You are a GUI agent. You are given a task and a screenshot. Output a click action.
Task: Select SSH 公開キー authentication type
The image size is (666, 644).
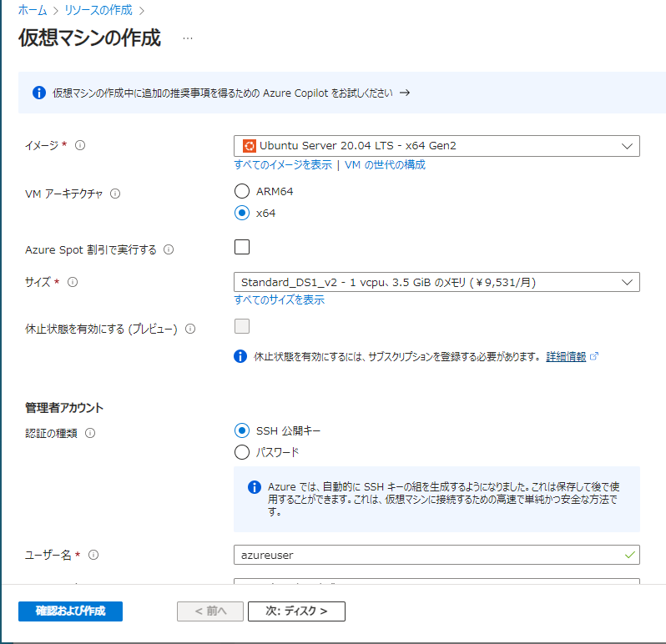pyautogui.click(x=242, y=430)
